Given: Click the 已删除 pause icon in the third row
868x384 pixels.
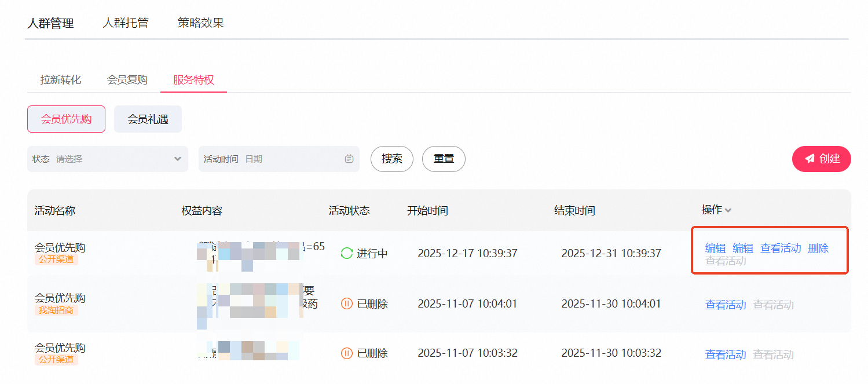Looking at the screenshot, I should pos(346,353).
